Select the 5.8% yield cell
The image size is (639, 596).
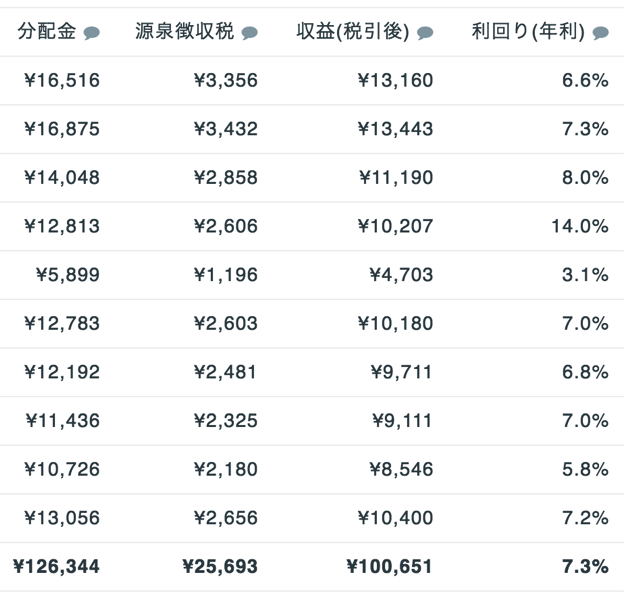tap(586, 470)
